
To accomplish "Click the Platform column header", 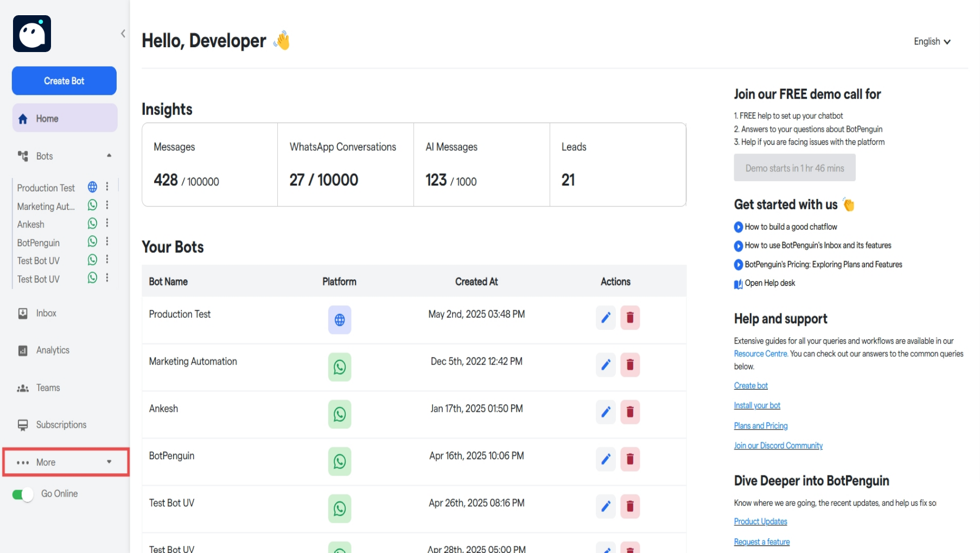I will pyautogui.click(x=339, y=282).
